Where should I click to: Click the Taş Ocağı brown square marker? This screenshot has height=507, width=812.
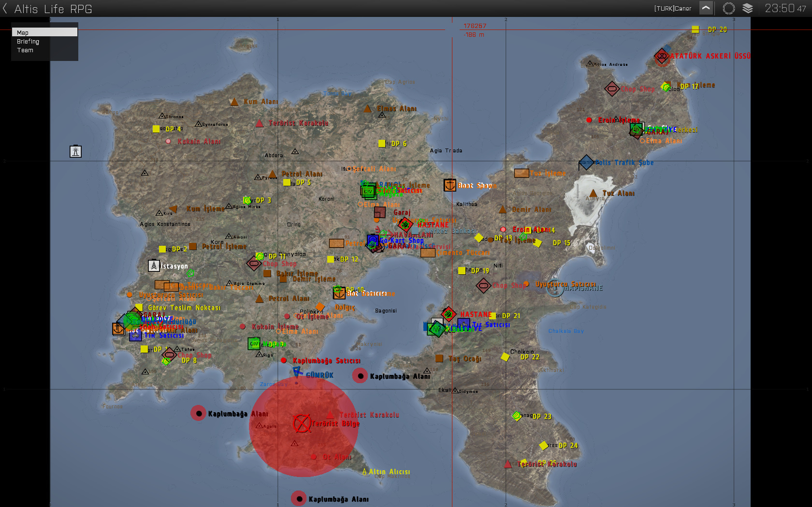[x=439, y=358]
